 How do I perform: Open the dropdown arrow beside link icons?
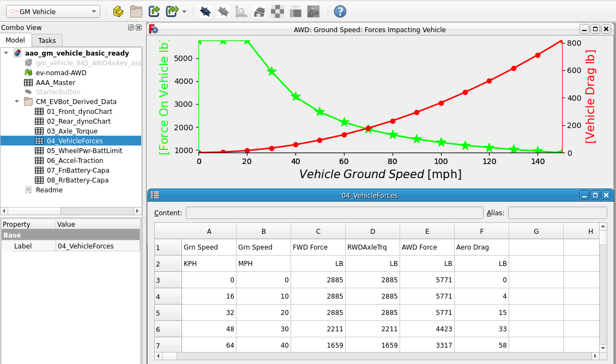click(x=184, y=11)
